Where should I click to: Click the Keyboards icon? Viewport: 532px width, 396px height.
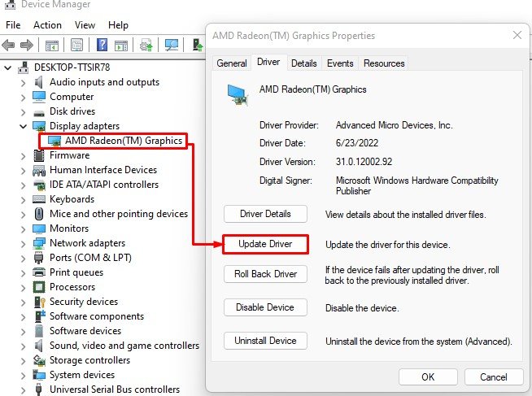(x=39, y=199)
